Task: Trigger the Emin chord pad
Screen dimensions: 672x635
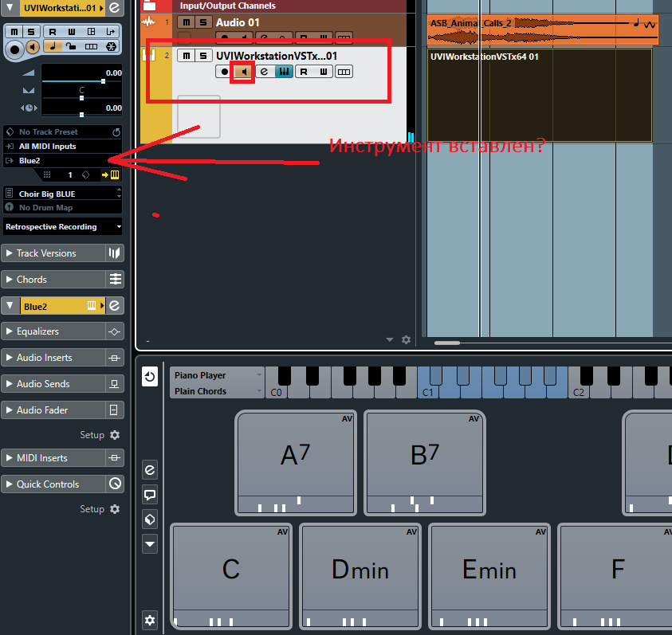Action: tap(489, 576)
